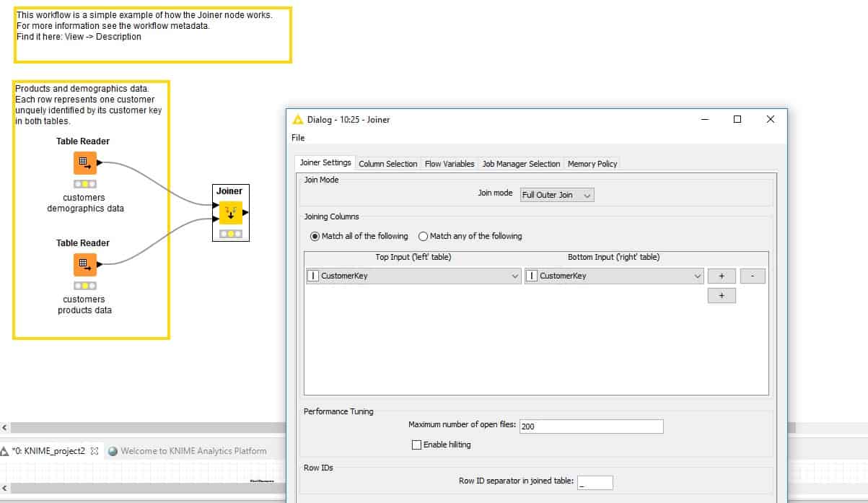Screen dimensions: 868x503
Task: Switch to the Memory Policy tab
Action: [592, 164]
